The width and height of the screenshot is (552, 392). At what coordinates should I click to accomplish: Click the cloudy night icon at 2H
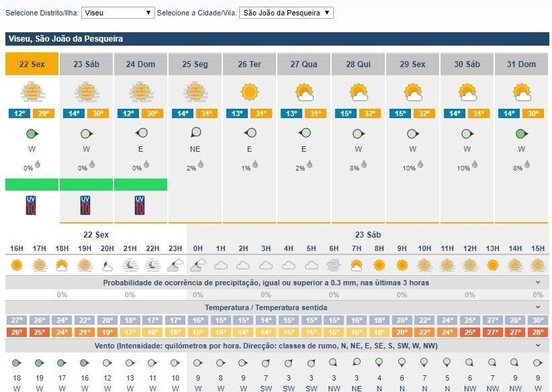point(243,265)
